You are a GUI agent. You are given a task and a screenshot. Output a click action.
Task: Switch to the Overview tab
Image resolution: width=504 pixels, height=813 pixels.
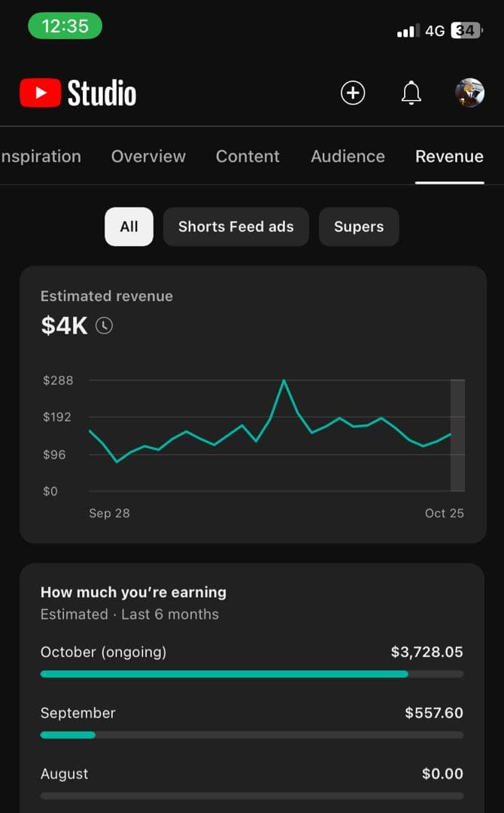tap(148, 157)
